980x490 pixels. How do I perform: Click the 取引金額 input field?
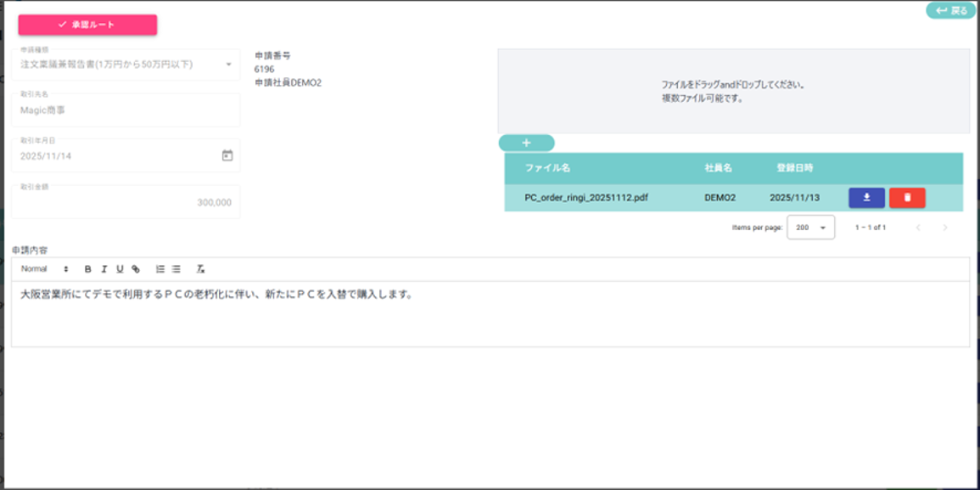pyautogui.click(x=126, y=203)
